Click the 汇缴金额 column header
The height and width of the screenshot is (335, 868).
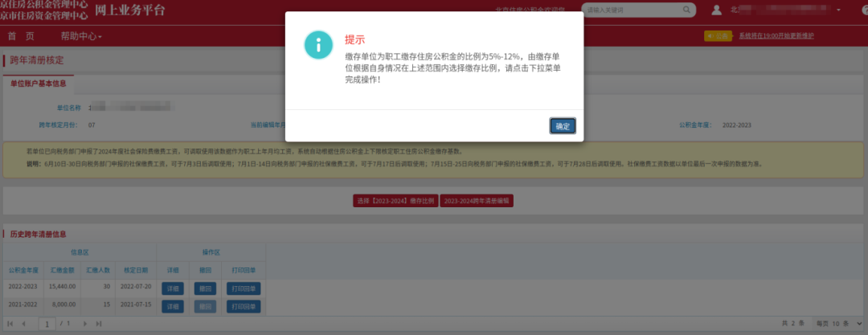pyautogui.click(x=62, y=271)
